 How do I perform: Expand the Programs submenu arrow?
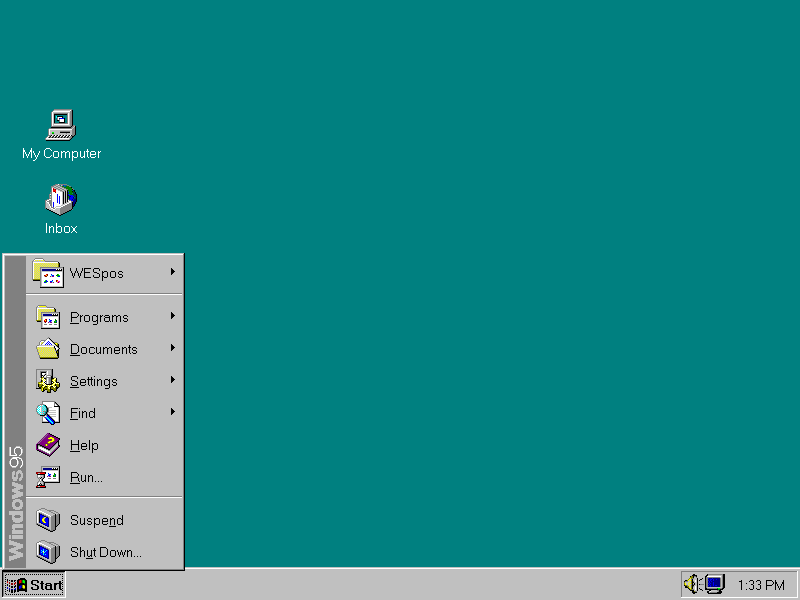coord(173,316)
